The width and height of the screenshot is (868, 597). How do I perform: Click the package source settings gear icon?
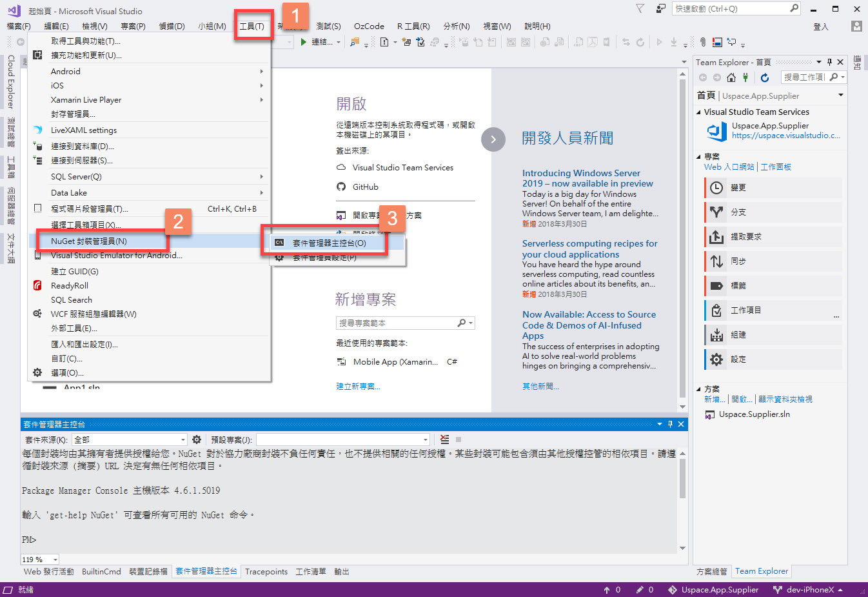pos(197,440)
